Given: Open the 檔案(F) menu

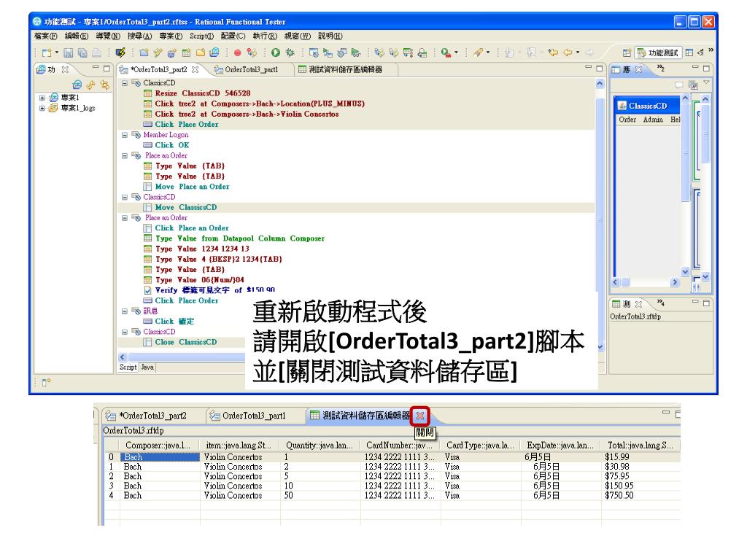Looking at the screenshot, I should (46, 36).
